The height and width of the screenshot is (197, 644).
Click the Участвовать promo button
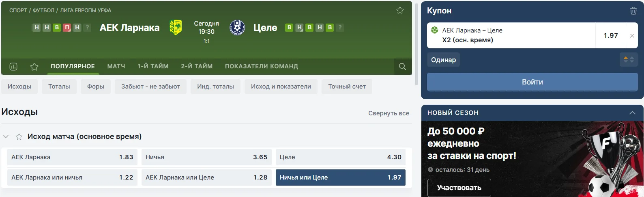[459, 188]
